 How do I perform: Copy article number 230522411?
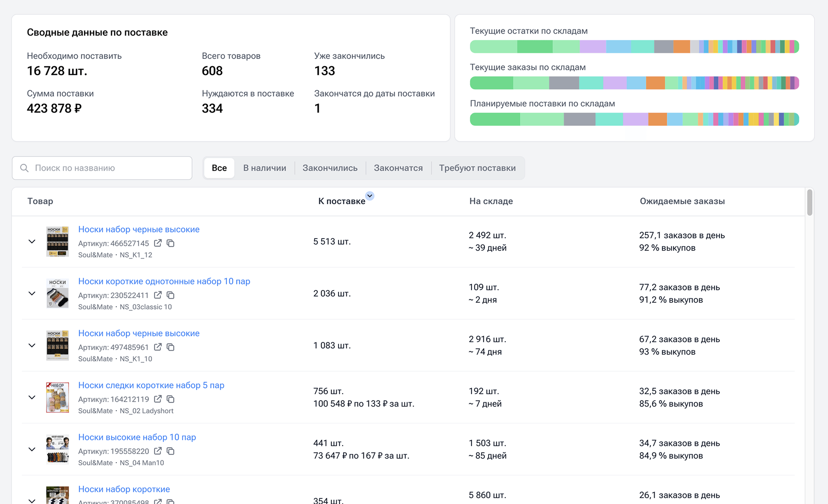pos(171,295)
